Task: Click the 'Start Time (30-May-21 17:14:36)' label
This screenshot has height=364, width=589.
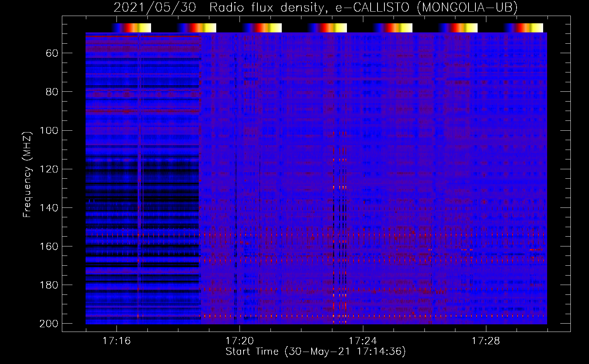Action: (x=316, y=352)
